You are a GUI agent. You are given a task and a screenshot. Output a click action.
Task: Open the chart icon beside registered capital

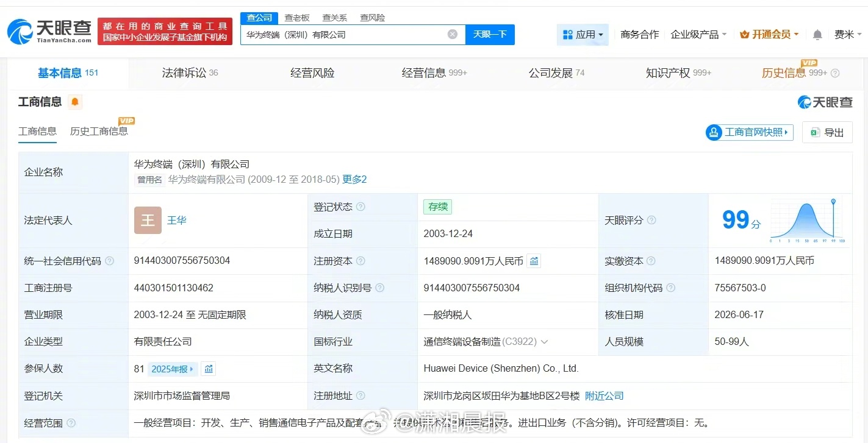coord(534,261)
